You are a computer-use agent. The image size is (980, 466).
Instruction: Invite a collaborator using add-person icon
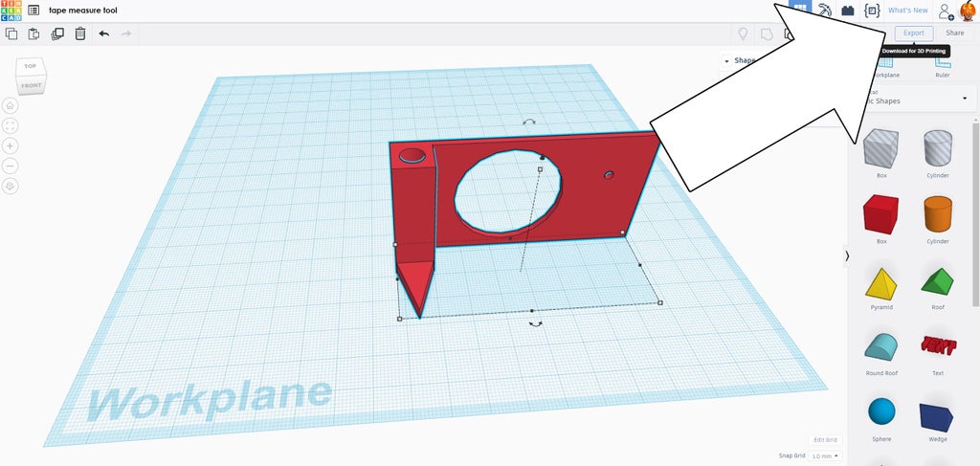(x=946, y=11)
